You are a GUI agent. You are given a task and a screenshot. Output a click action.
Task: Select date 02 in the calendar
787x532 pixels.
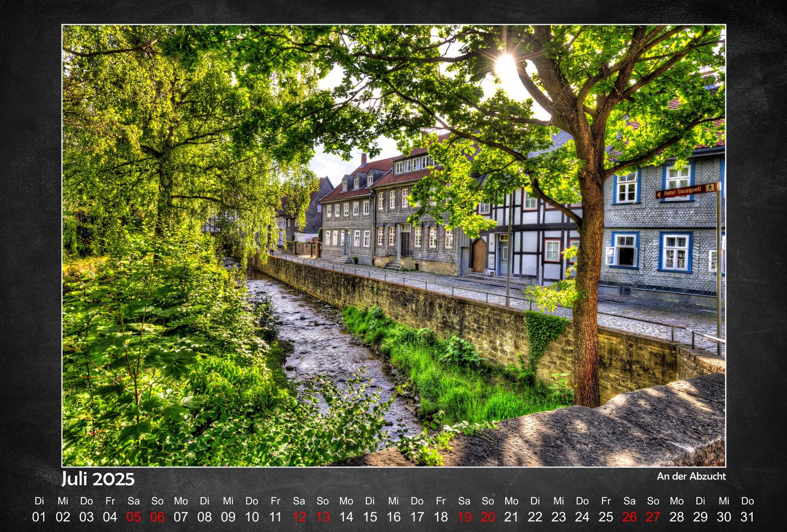(63, 517)
